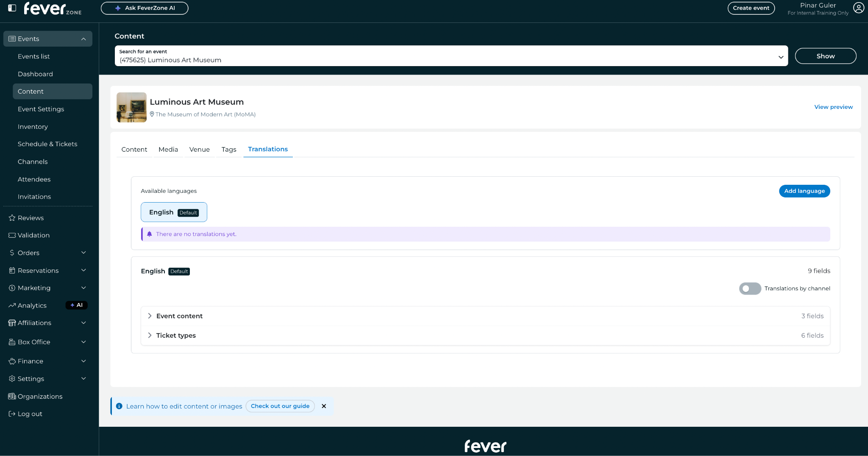Dismiss the guide banner with X
Image resolution: width=868 pixels, height=456 pixels.
(324, 406)
